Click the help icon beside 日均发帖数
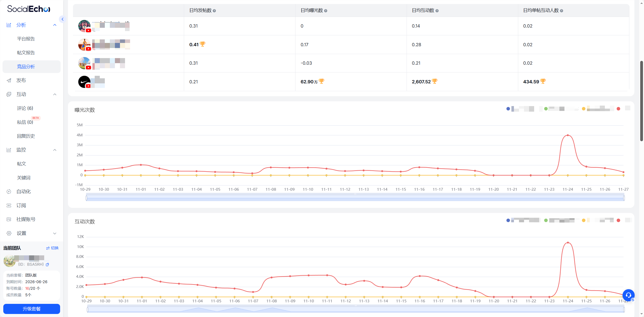This screenshot has height=317, width=644. (214, 11)
